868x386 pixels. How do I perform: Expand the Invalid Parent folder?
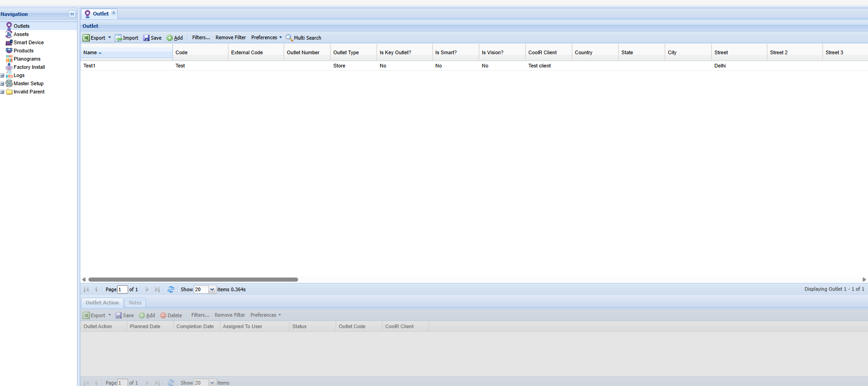pyautogui.click(x=2, y=92)
